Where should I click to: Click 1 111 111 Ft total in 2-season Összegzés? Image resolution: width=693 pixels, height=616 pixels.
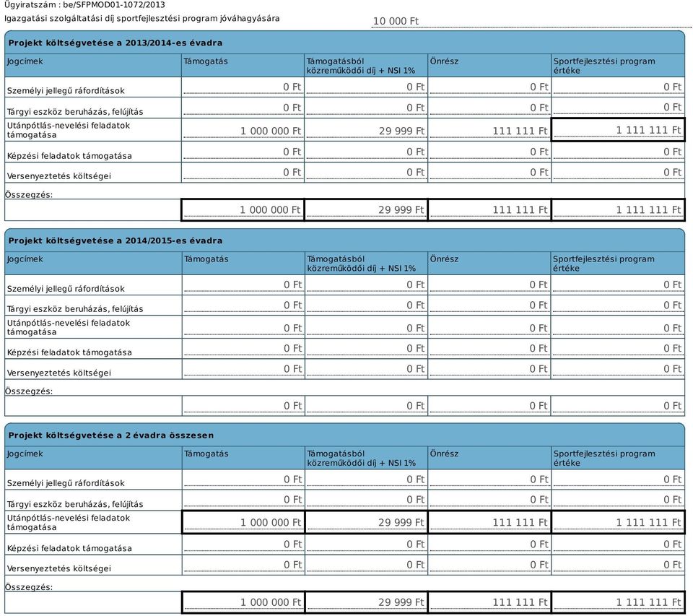pyautogui.click(x=618, y=602)
